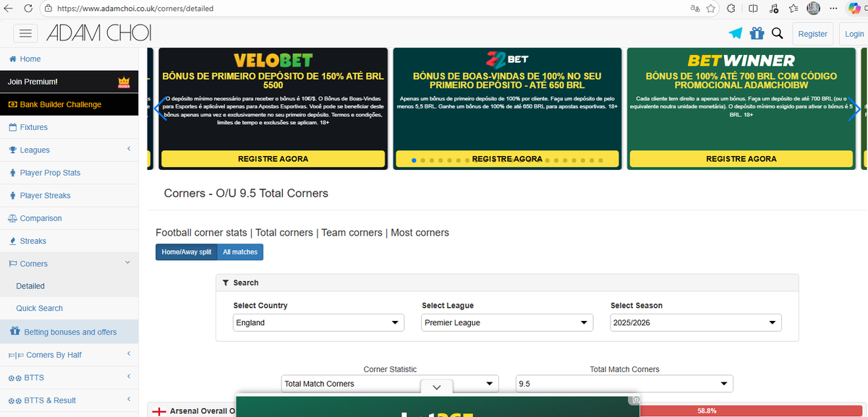Click the Betwinner promo logo
The image size is (868, 417).
(741, 60)
